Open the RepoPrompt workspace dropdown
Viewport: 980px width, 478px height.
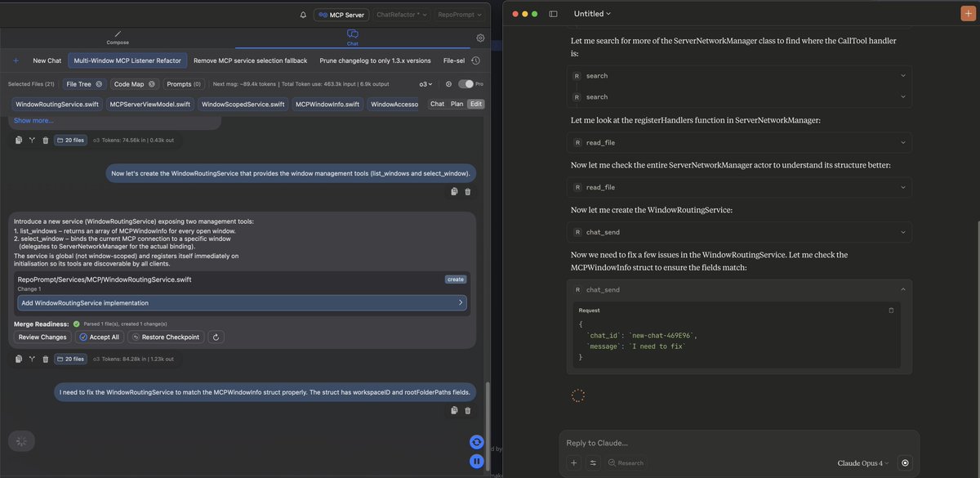click(x=460, y=15)
